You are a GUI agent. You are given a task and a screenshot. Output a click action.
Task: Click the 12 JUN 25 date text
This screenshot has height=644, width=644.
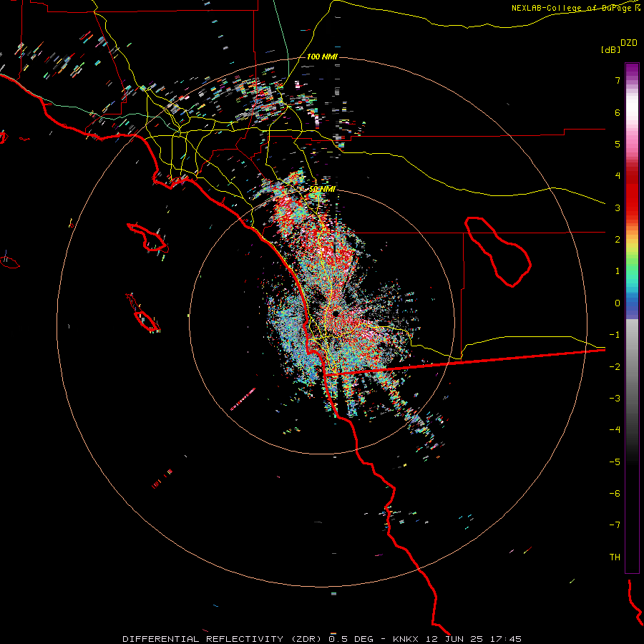coord(454,639)
